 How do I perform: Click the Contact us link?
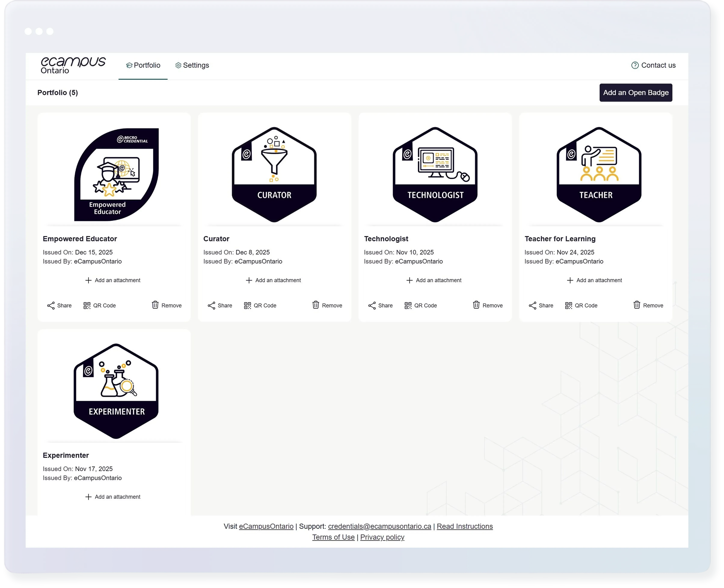pyautogui.click(x=653, y=65)
